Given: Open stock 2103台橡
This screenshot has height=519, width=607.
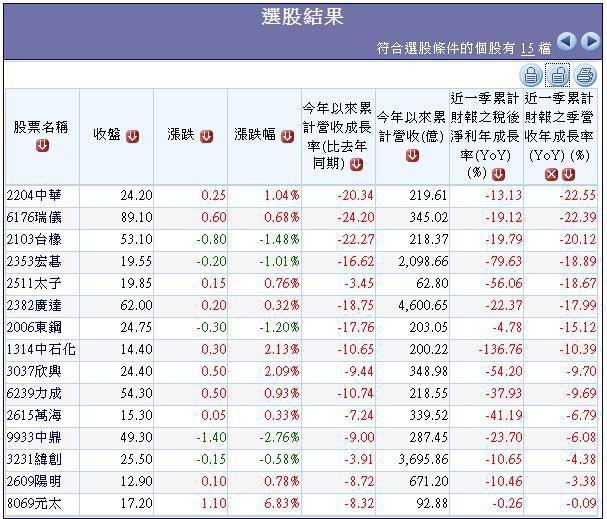Looking at the screenshot, I should tap(34, 239).
